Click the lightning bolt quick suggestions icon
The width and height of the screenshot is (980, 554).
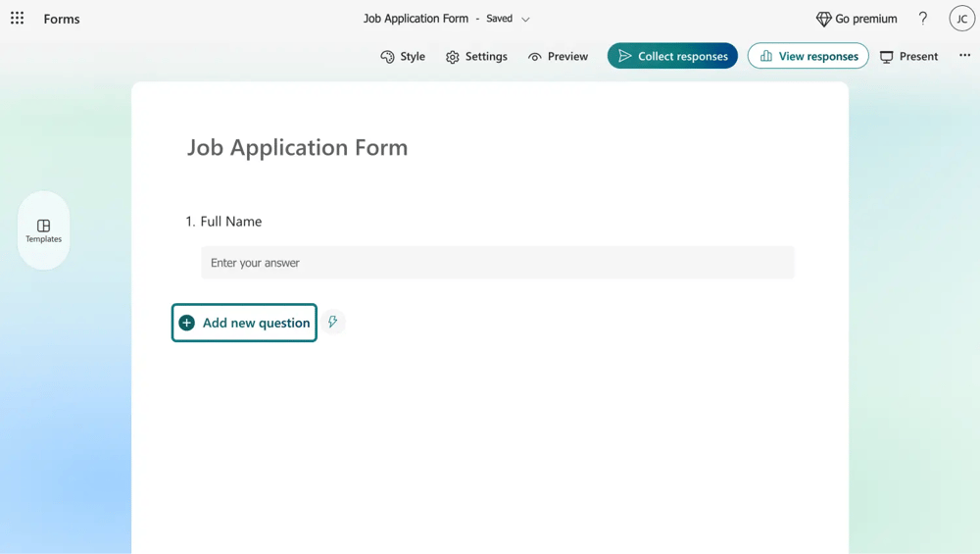[x=333, y=322]
